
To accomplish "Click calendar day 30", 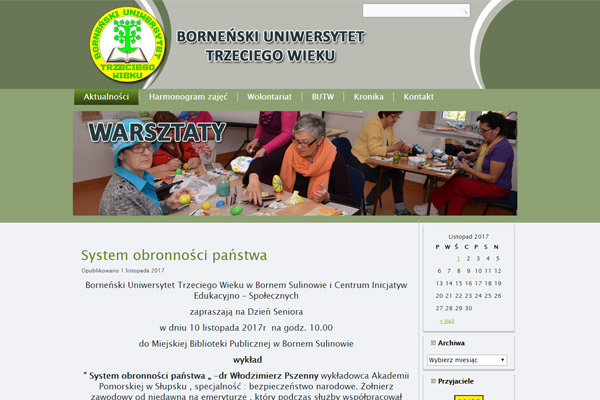I will (468, 308).
